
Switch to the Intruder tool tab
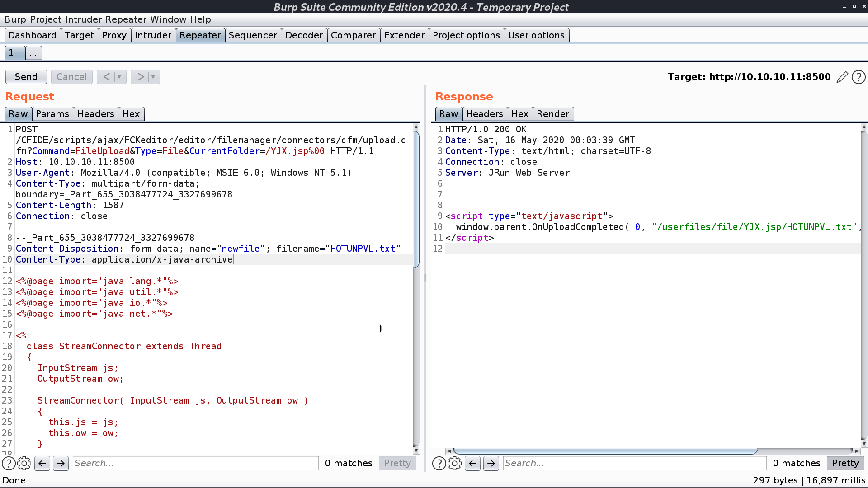click(153, 35)
